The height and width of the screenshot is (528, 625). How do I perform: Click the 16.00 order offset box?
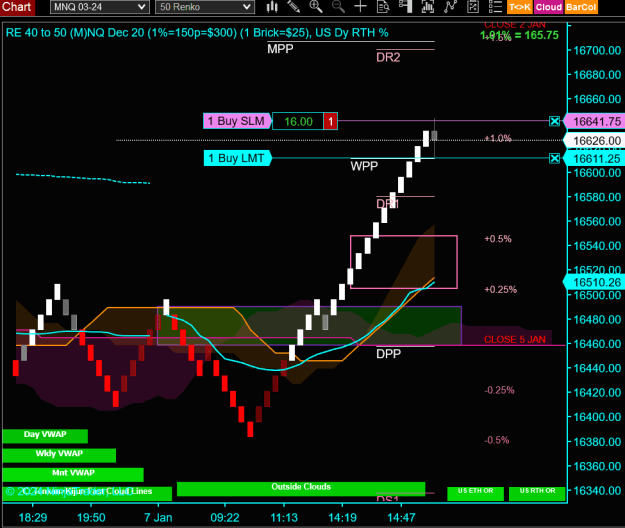coord(298,122)
